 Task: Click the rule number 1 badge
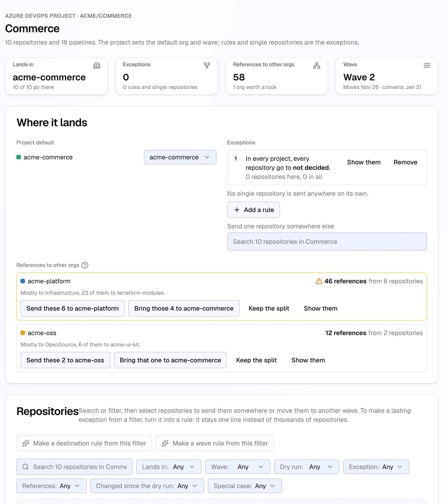[236, 158]
